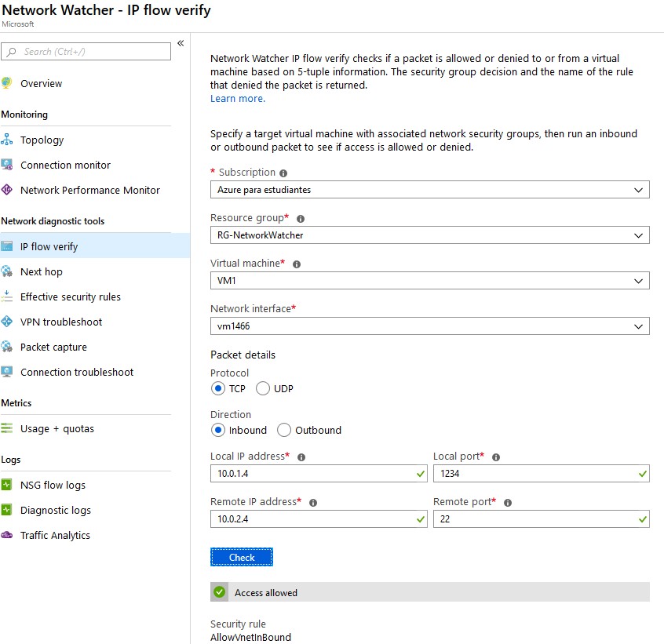The height and width of the screenshot is (644, 664).
Task: Choose the Outbound direction radio button
Action: coord(283,430)
